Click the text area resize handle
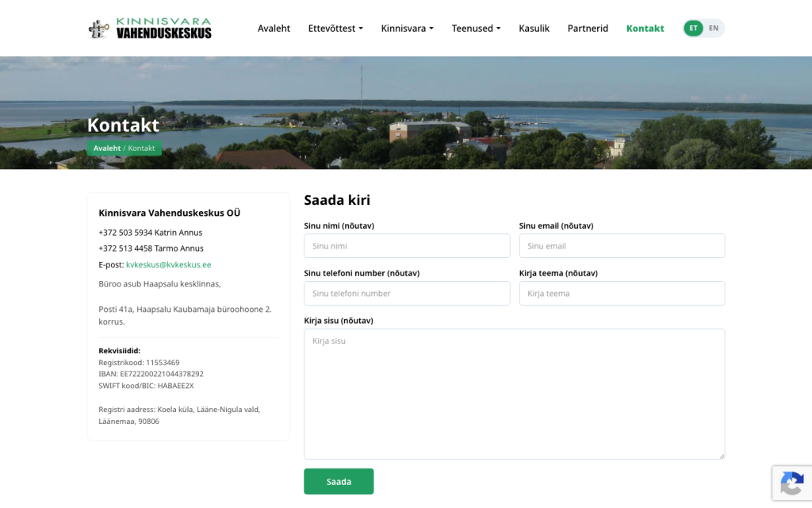The width and height of the screenshot is (812, 508). (x=722, y=456)
